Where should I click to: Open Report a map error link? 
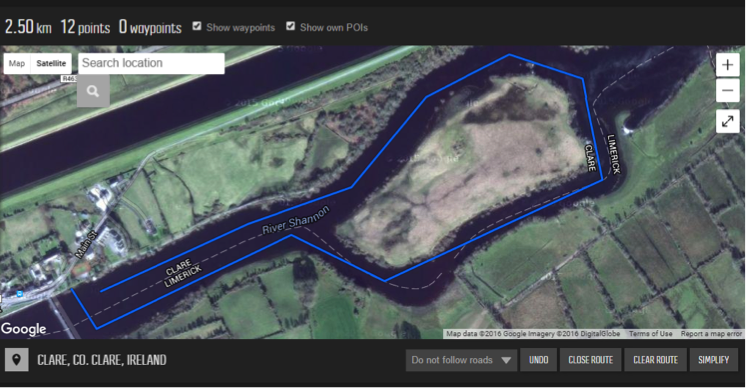tap(711, 334)
